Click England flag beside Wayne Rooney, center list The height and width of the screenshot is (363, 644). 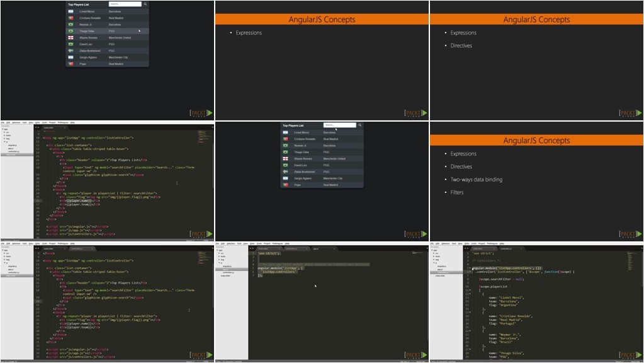pos(285,159)
